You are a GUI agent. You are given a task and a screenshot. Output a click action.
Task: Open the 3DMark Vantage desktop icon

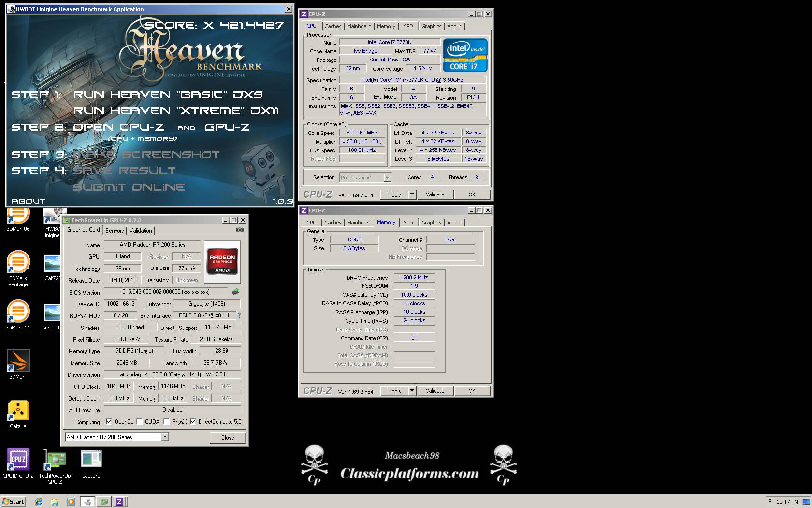tap(18, 269)
